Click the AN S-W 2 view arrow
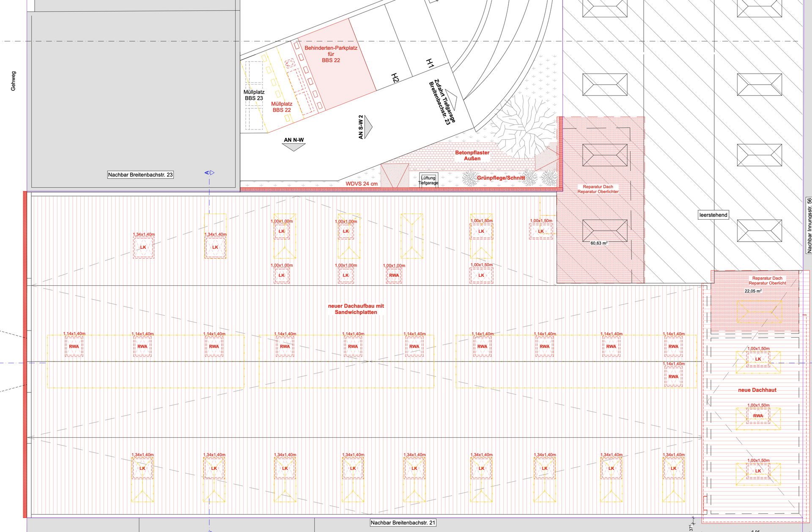The image size is (812, 532). point(368,127)
